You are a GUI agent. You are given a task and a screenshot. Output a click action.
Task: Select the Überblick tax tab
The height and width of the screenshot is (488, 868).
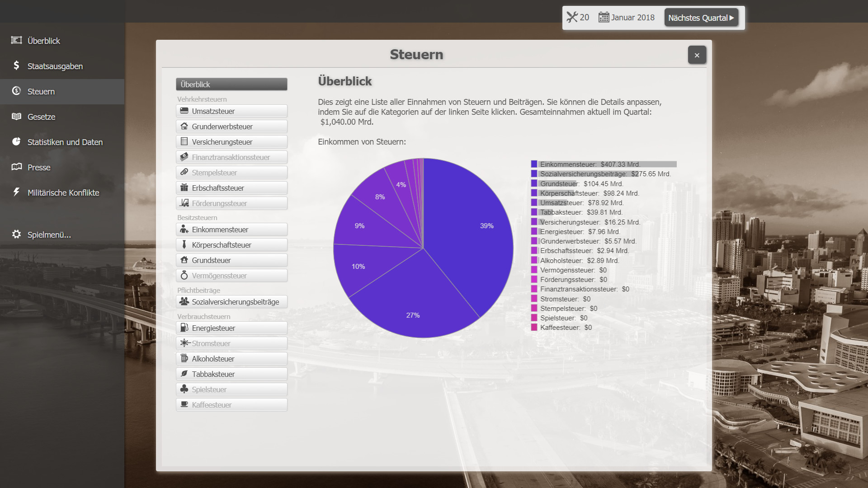[231, 84]
